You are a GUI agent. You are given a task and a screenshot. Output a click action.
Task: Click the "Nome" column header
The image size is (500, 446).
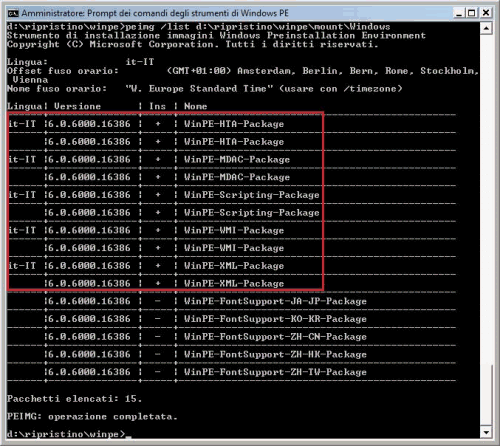[x=195, y=106]
